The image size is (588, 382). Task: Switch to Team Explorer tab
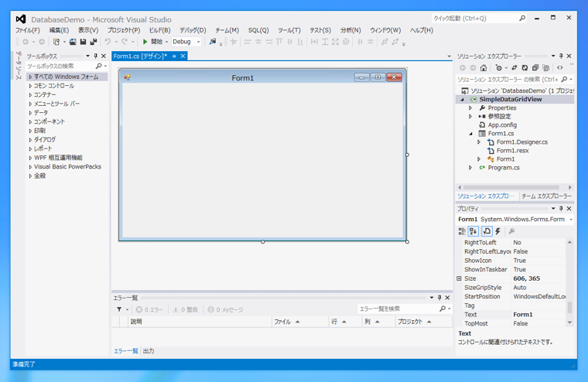(x=546, y=196)
